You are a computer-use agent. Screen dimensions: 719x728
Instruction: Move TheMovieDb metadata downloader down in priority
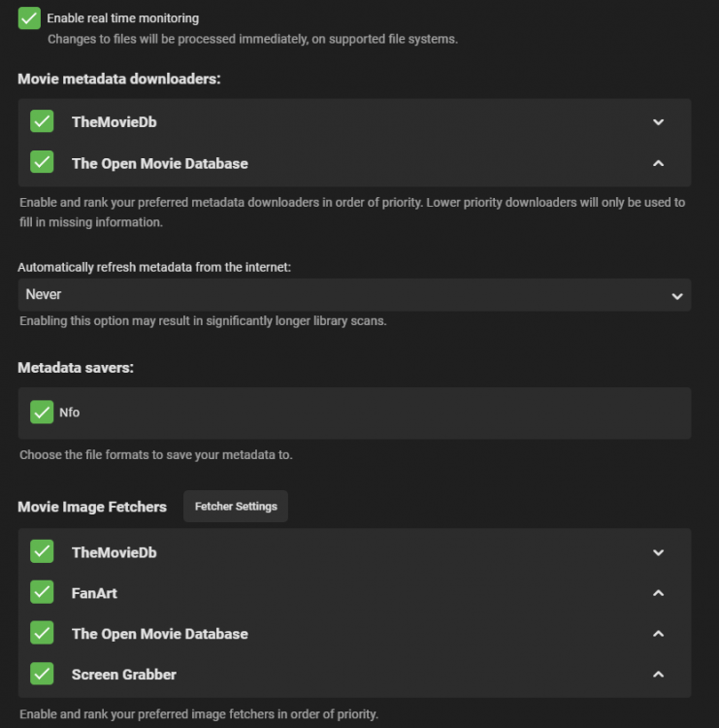pyautogui.click(x=658, y=122)
